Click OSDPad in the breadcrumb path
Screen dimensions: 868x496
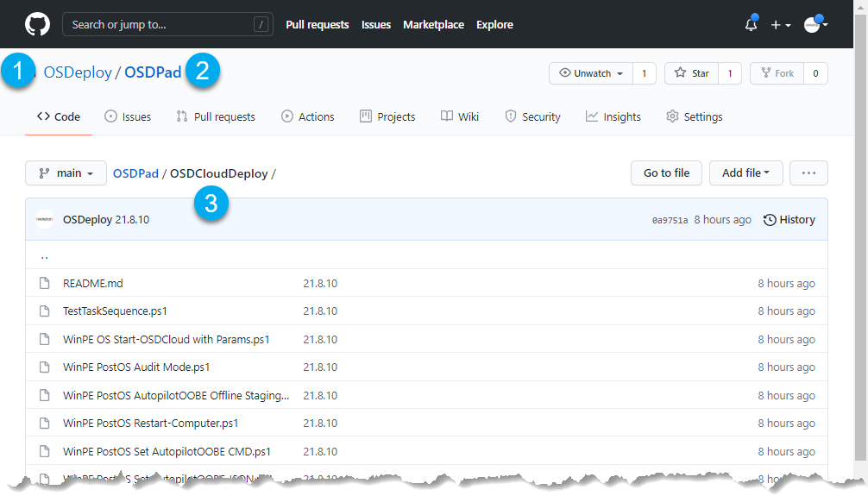pyautogui.click(x=135, y=173)
